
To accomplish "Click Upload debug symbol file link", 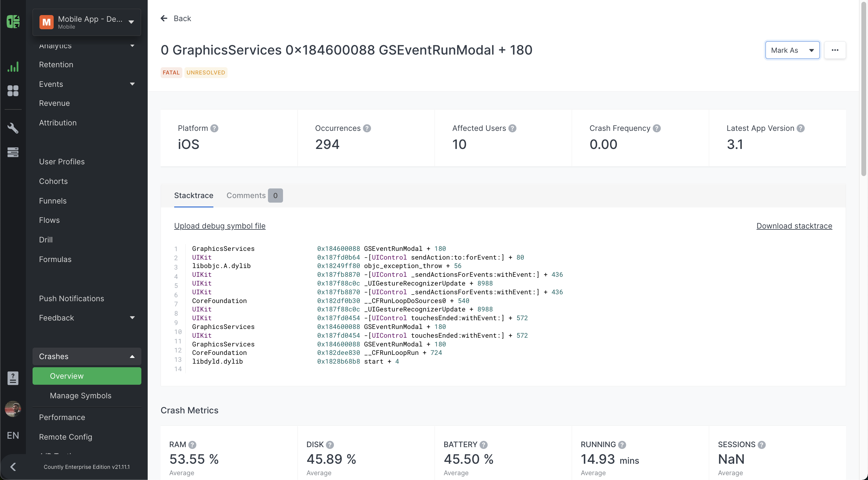I will (x=220, y=226).
